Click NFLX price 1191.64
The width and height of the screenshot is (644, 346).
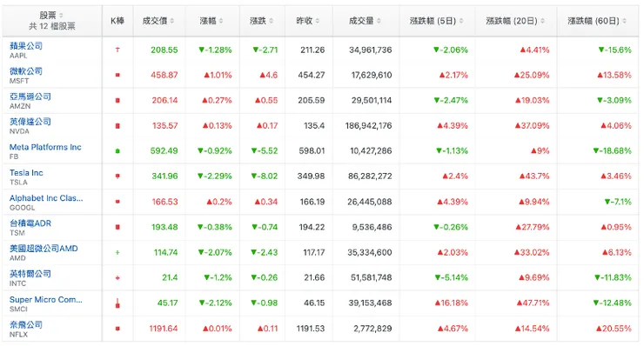(164, 329)
